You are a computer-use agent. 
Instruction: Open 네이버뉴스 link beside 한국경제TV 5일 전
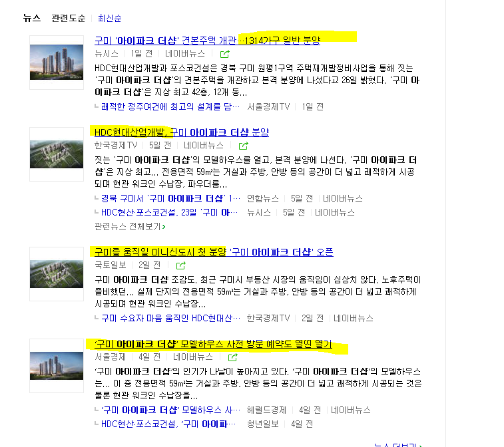[204, 146]
